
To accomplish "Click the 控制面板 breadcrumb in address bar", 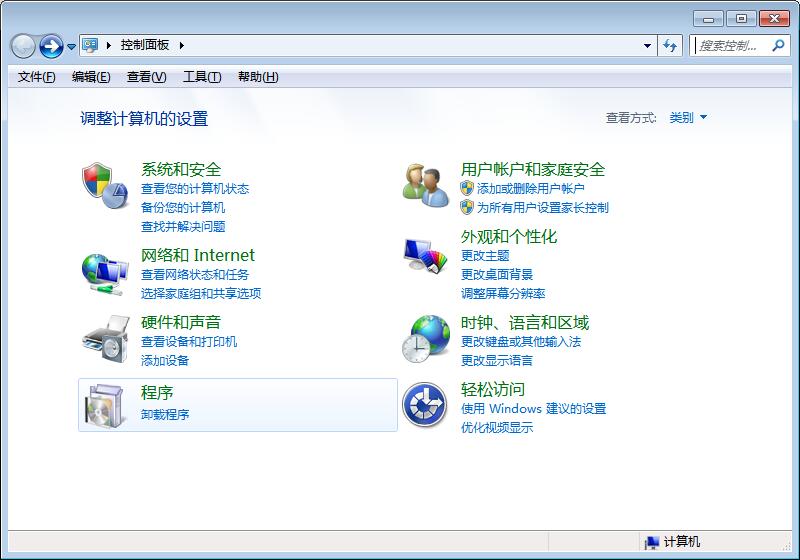I will (145, 45).
